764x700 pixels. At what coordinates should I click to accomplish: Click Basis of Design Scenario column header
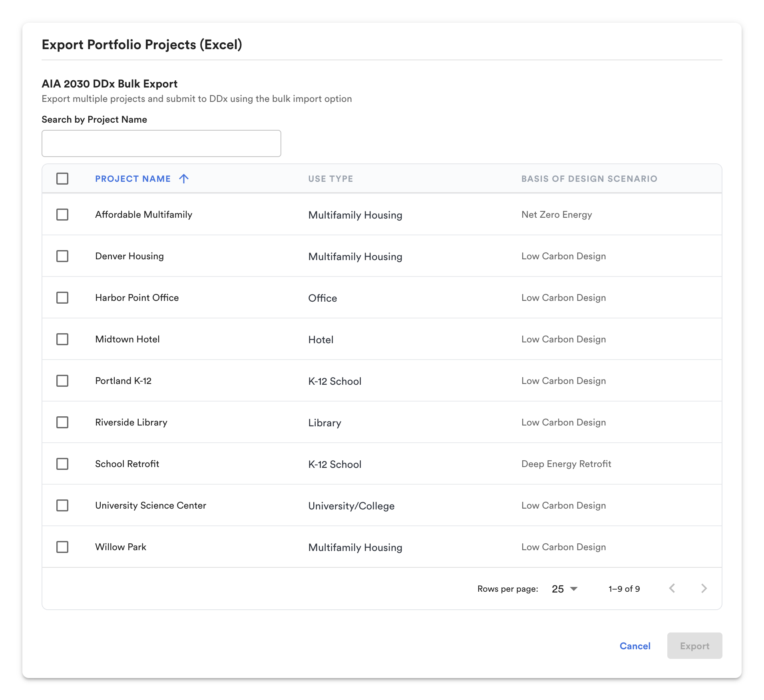pos(589,179)
